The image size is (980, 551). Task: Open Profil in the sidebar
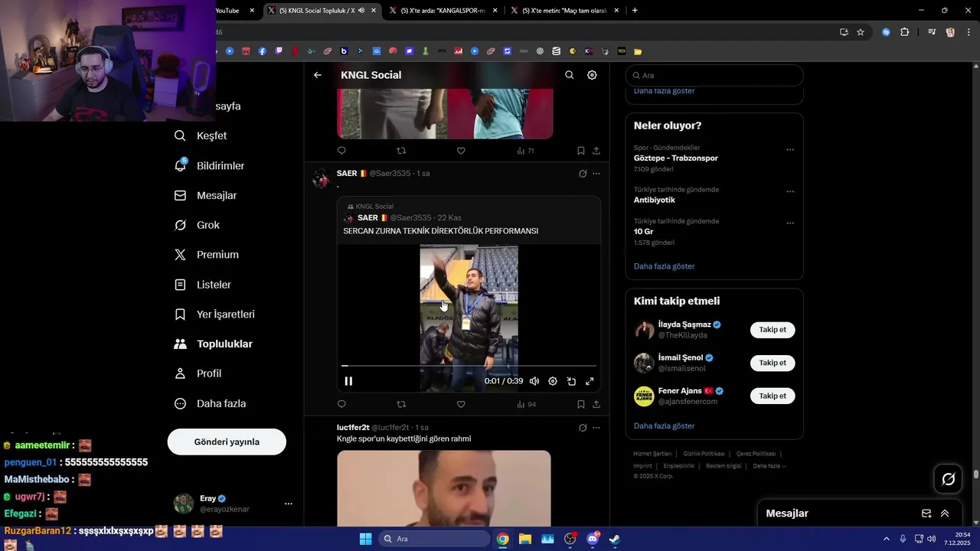point(198,373)
